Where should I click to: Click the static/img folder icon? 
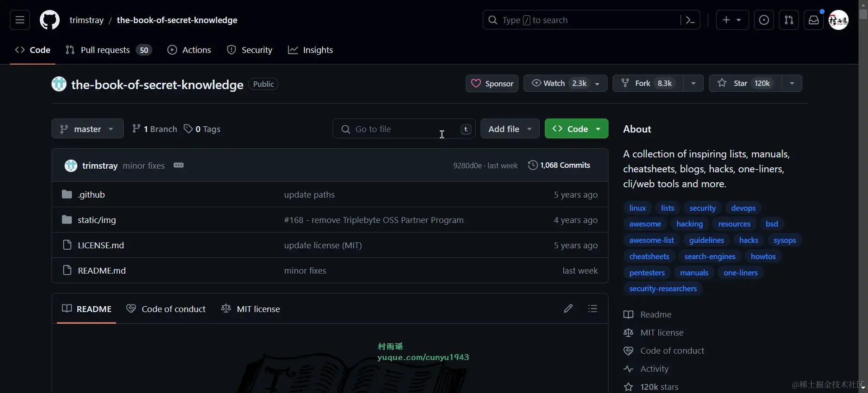click(x=67, y=220)
